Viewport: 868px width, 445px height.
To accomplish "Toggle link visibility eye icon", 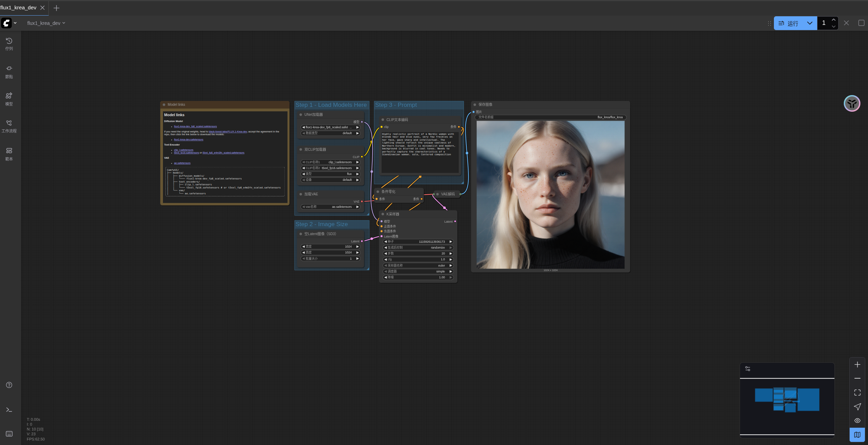I will pyautogui.click(x=857, y=420).
